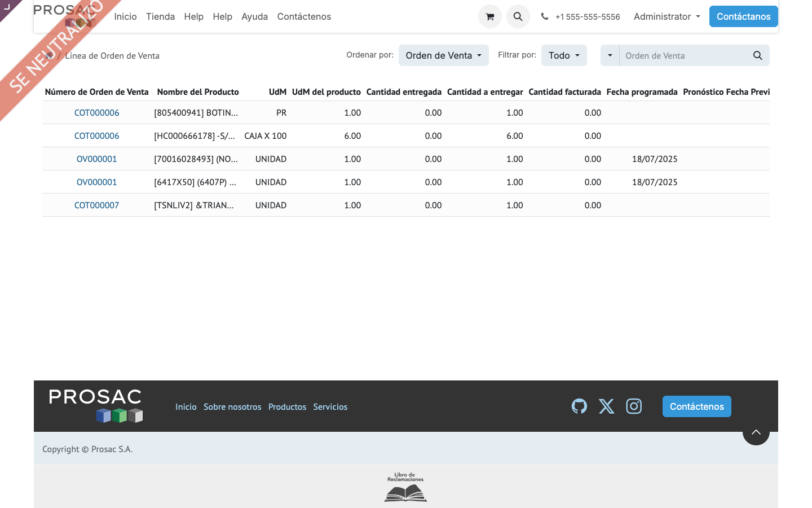
Task: Click the Orden de Venta search input
Action: coord(683,55)
